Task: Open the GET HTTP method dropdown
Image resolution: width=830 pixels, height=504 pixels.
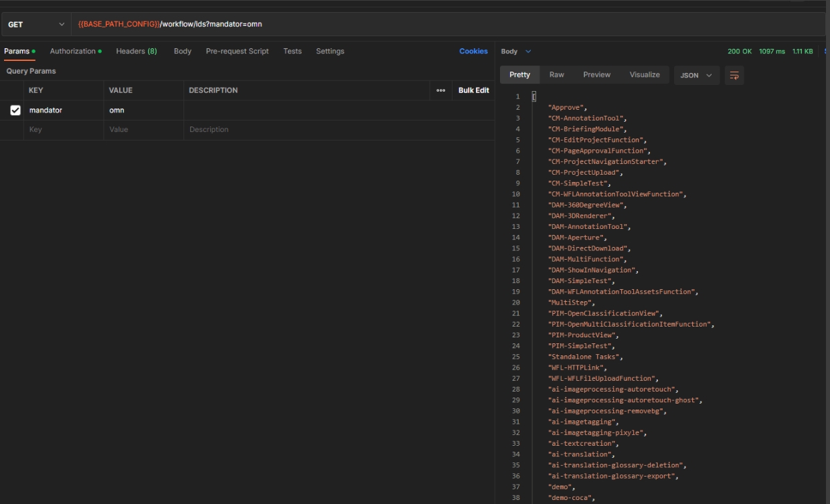Action: [x=36, y=24]
